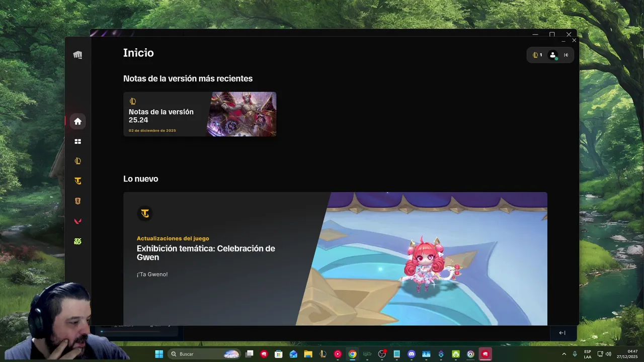This screenshot has height=362, width=644.
Task: Click the patch notes 25.24 artwork thumbnail
Action: (x=242, y=114)
